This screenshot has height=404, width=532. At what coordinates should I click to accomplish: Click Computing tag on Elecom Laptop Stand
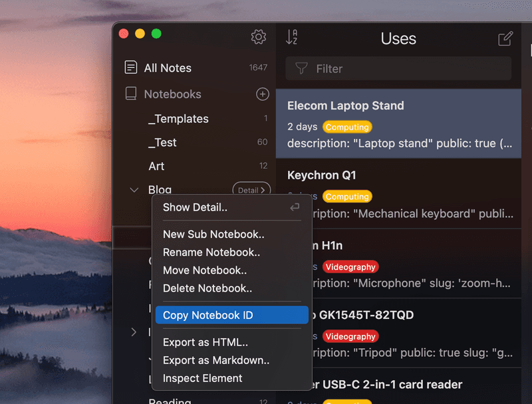(x=347, y=127)
